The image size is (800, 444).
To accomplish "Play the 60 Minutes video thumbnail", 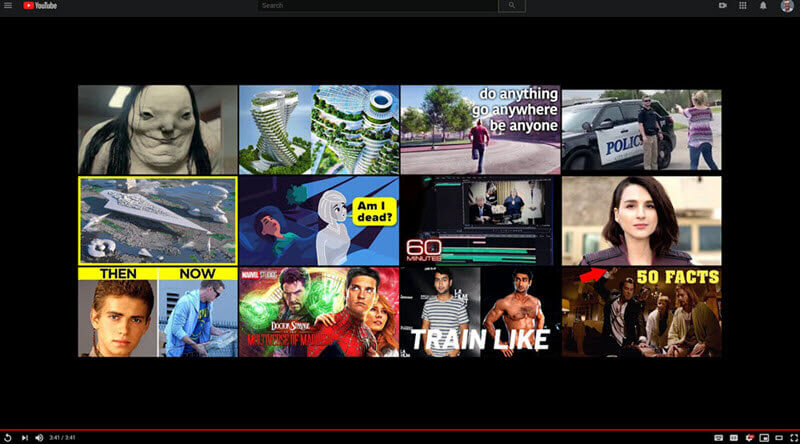I will point(480,220).
